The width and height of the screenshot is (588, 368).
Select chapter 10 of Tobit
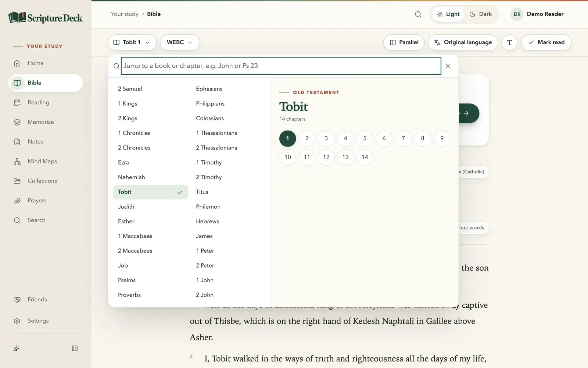pos(287,157)
